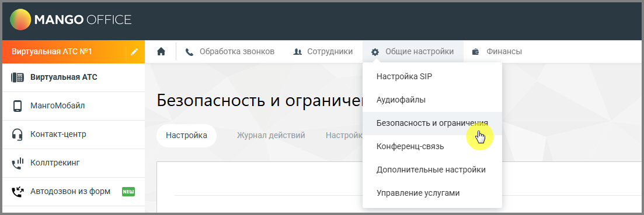Screen dimensions: 644x215
Task: Open the Финансы menu
Action: click(x=497, y=52)
